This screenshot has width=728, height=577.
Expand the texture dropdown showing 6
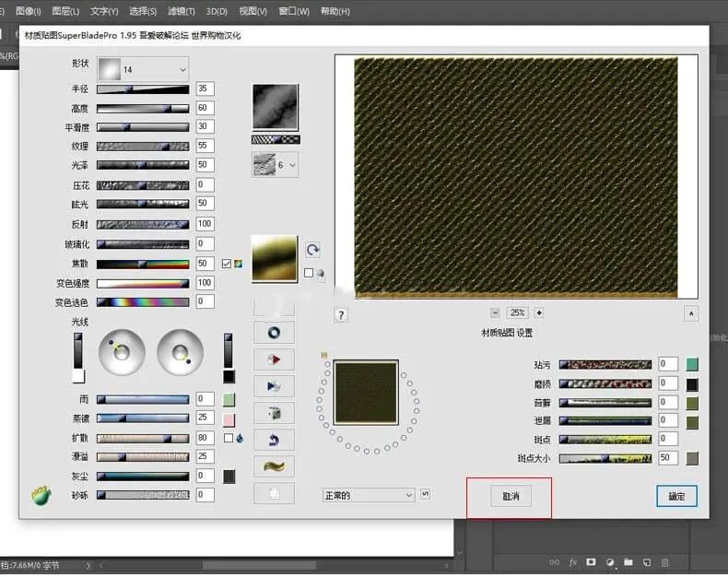click(275, 164)
